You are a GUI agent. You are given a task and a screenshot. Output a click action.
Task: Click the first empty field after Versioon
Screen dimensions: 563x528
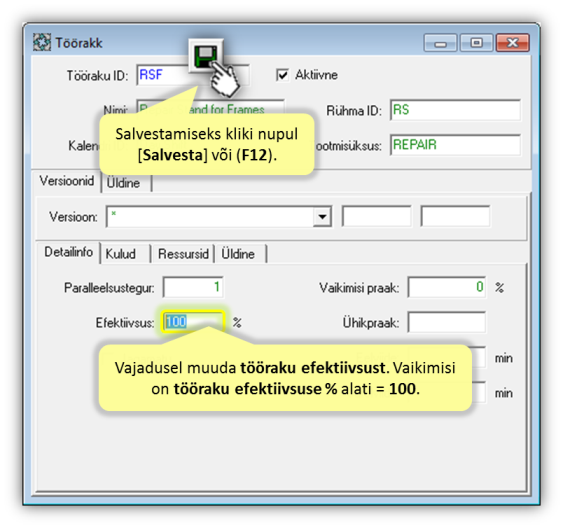tap(377, 216)
